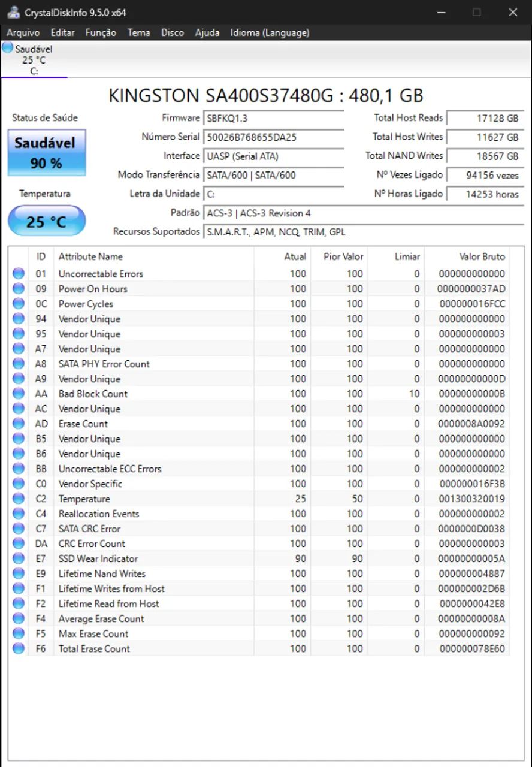Viewport: 532px width, 767px height.
Task: Click status orb for SATA PHY Error Count
Action: (x=19, y=364)
